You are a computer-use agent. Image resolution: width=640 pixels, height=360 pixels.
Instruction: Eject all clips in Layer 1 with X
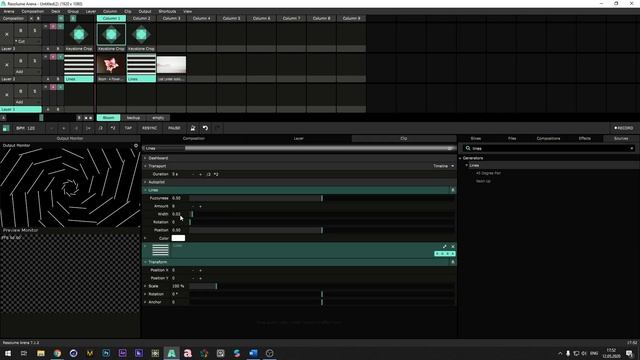tap(7, 95)
